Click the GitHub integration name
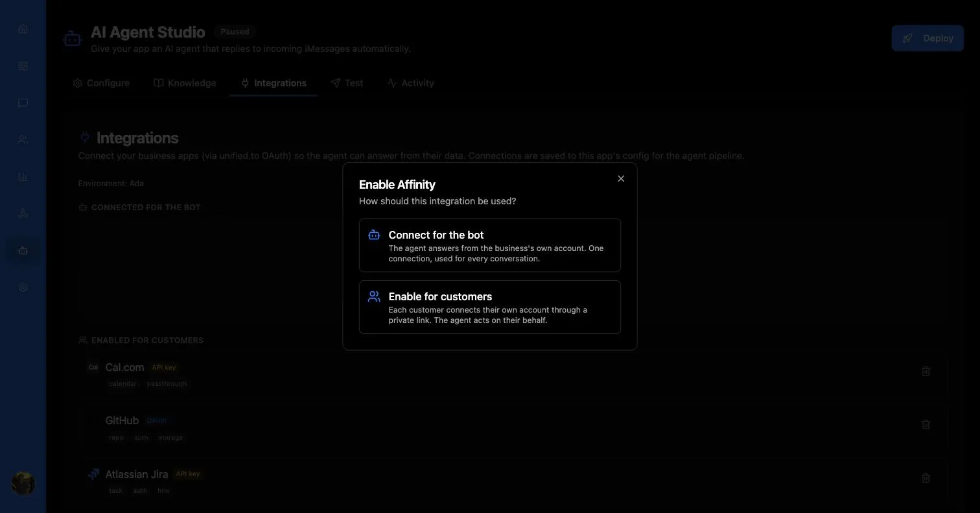980x513 pixels. pyautogui.click(x=122, y=420)
